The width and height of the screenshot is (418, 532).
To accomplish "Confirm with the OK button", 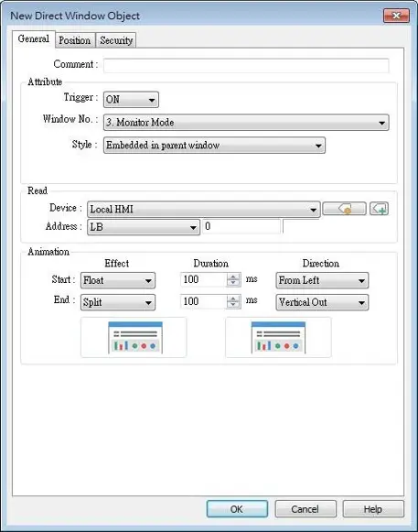I will pyautogui.click(x=237, y=509).
